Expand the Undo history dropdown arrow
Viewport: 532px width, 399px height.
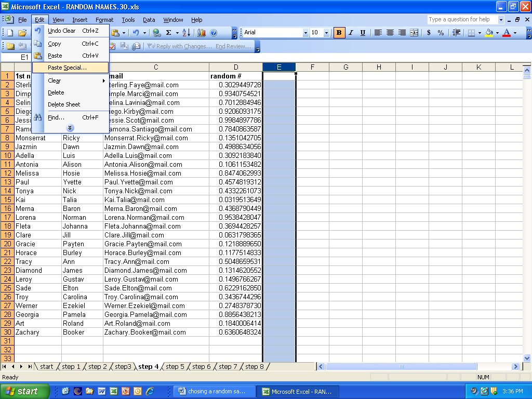pyautogui.click(x=144, y=33)
